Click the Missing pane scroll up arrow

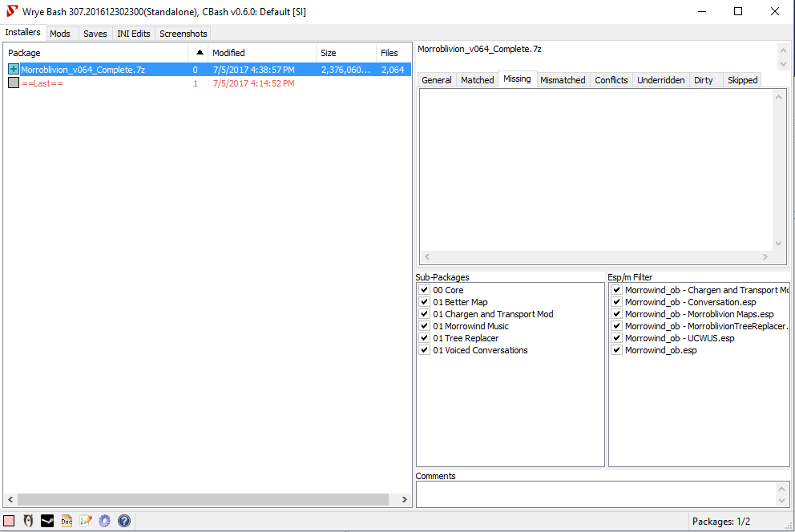778,97
